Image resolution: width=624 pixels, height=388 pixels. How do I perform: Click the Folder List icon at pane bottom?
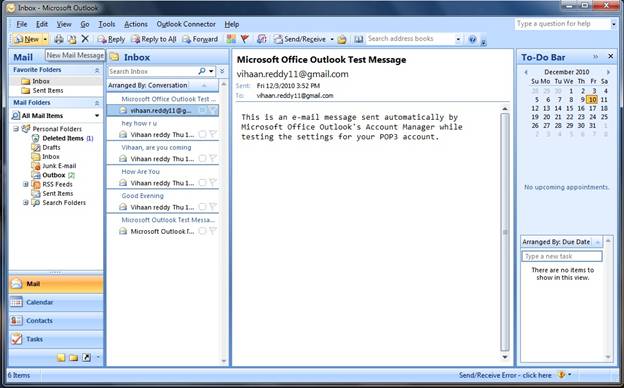click(x=74, y=357)
